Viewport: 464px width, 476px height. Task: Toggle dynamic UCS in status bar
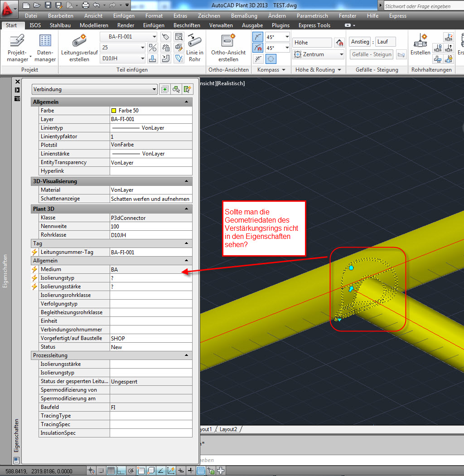[171, 471]
